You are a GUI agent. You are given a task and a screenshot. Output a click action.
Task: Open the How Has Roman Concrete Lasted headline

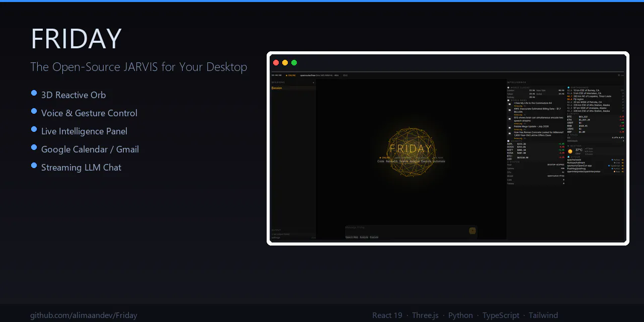click(x=539, y=134)
